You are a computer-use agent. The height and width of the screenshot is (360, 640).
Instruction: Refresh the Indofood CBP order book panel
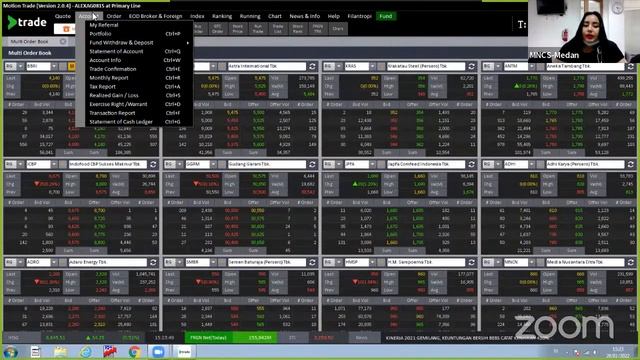153,164
